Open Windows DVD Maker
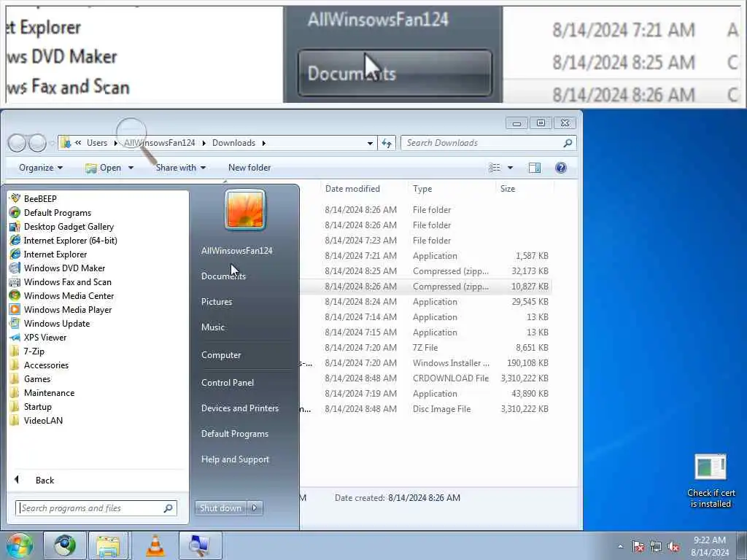This screenshot has width=747, height=560. click(x=64, y=268)
